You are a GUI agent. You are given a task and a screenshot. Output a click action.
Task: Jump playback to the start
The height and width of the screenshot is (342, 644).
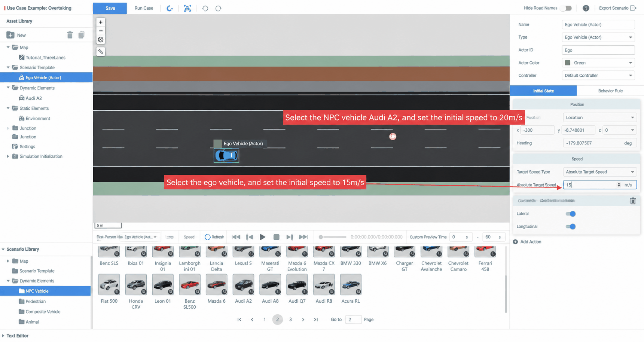(x=236, y=237)
